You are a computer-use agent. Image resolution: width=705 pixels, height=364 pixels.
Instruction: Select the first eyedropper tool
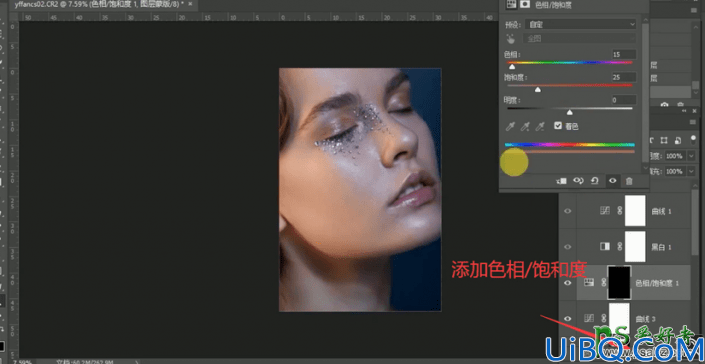(x=510, y=127)
